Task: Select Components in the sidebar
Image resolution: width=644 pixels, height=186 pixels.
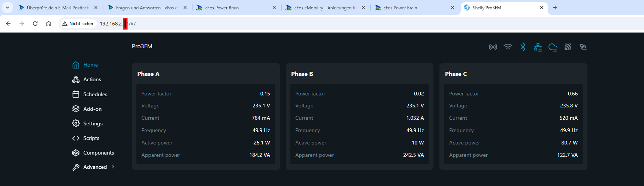Action: click(98, 153)
